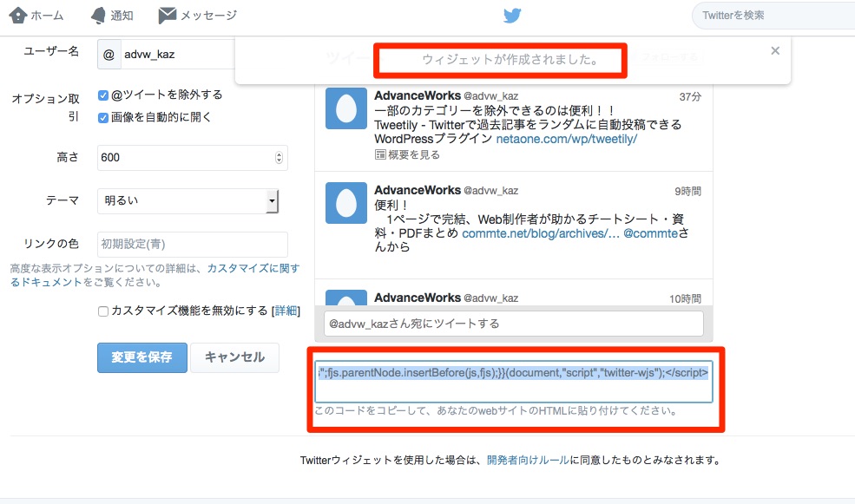Screen dimensions: 855x504
Task: Click the キャンセル button
Action: click(234, 357)
